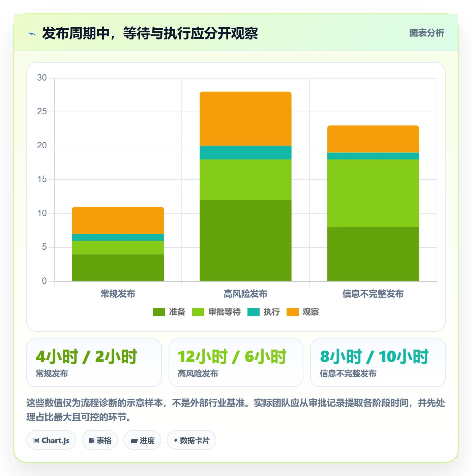Click the 进度 tag's bar icon

(x=134, y=441)
